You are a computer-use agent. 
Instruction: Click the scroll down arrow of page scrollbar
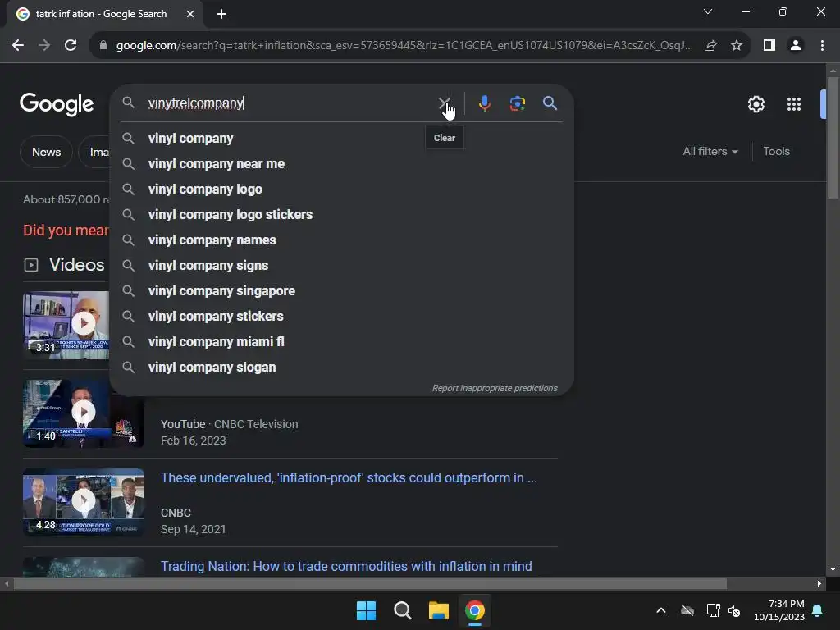[x=833, y=569]
